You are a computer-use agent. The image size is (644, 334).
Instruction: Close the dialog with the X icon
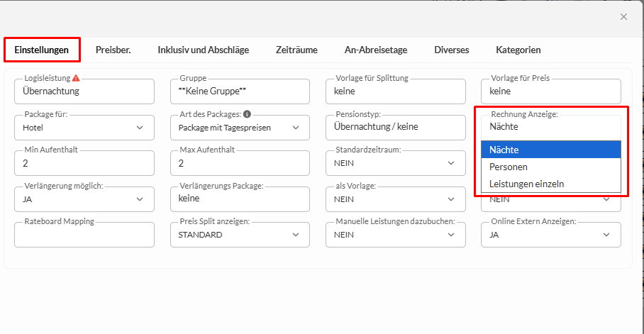click(x=623, y=16)
